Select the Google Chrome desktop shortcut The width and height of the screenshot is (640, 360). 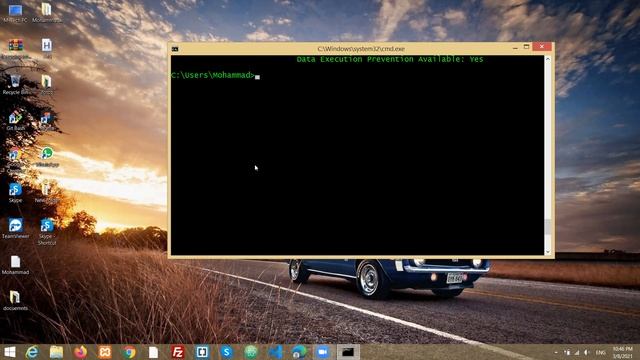pos(16,159)
